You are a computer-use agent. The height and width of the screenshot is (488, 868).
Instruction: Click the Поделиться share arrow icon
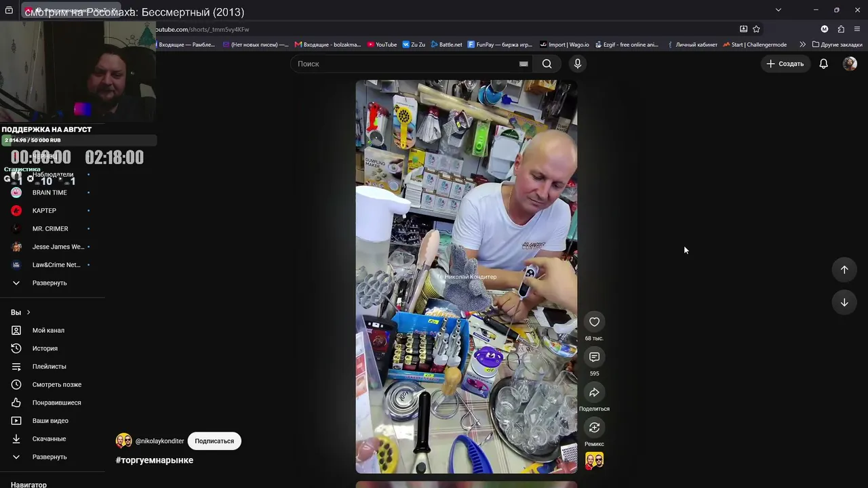[x=594, y=392]
